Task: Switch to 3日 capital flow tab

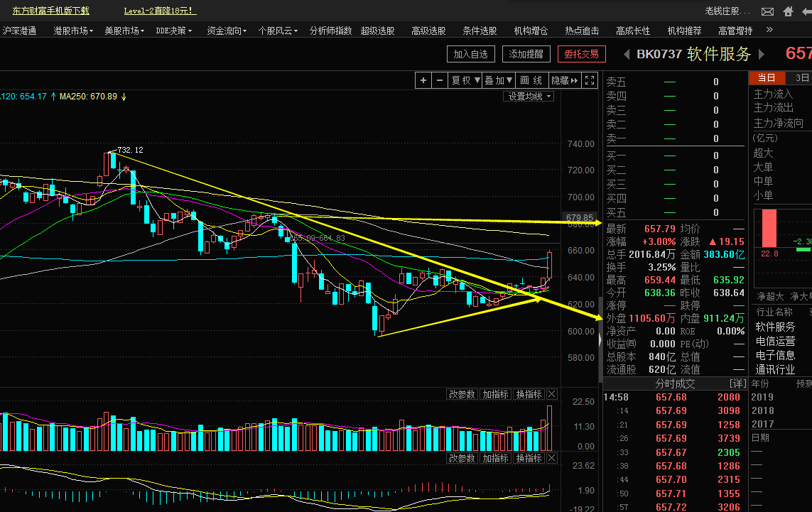Action: (800, 78)
